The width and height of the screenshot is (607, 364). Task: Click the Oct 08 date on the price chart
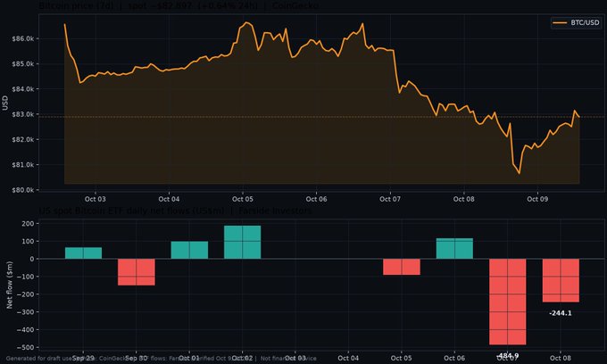[x=464, y=199]
